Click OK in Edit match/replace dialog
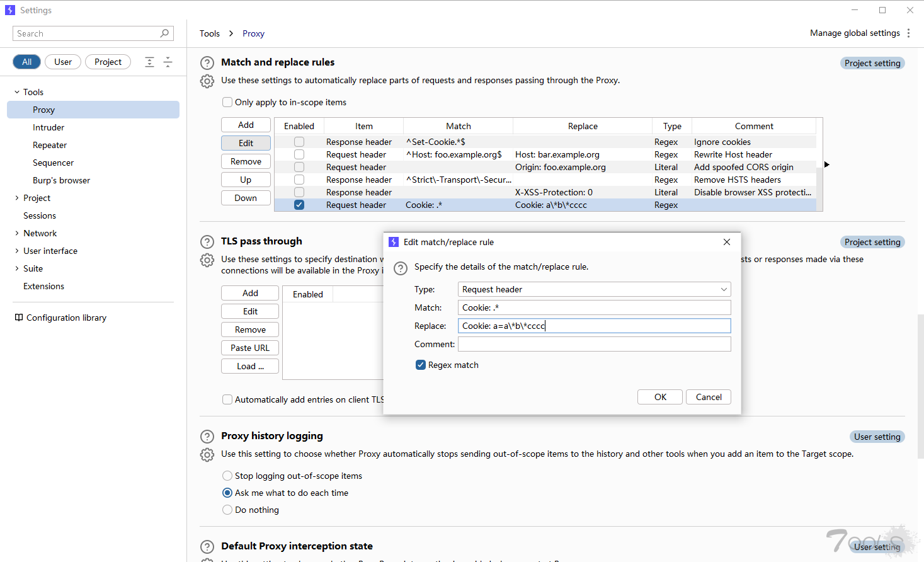Image resolution: width=924 pixels, height=562 pixels. pyautogui.click(x=660, y=397)
